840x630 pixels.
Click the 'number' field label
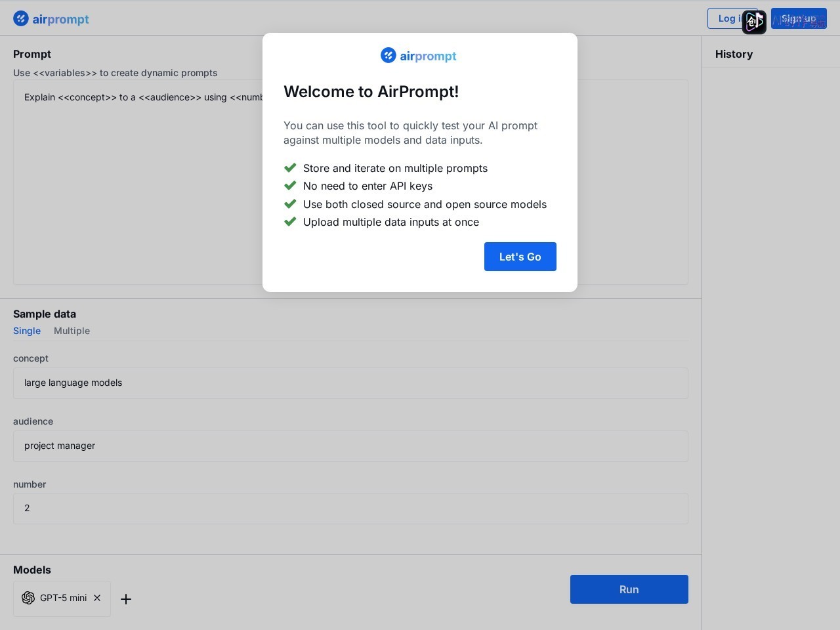point(30,484)
